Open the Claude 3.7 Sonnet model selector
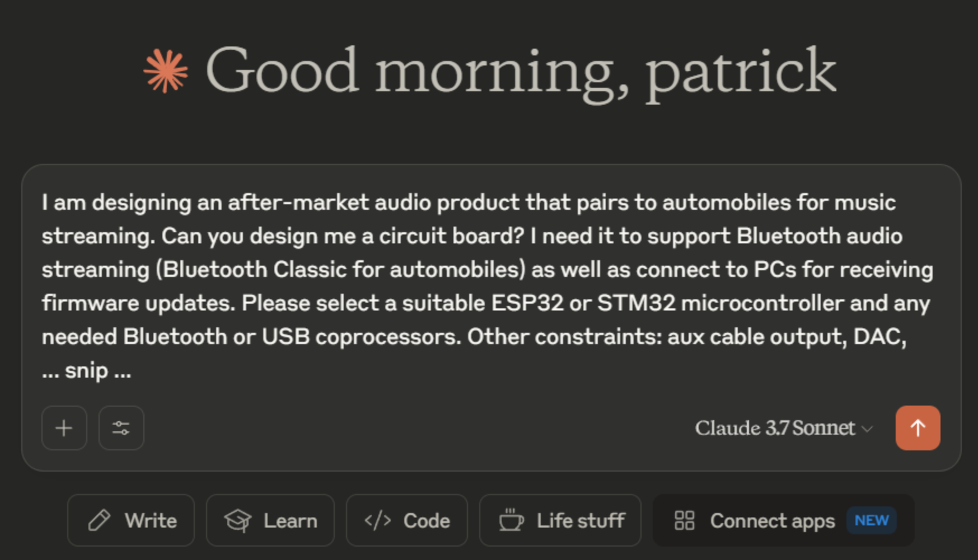This screenshot has width=978, height=560. click(x=775, y=428)
